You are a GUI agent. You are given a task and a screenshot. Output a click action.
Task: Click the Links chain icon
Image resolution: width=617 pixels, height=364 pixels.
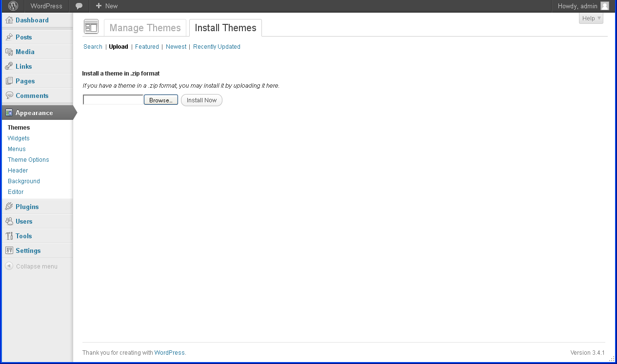coord(9,66)
